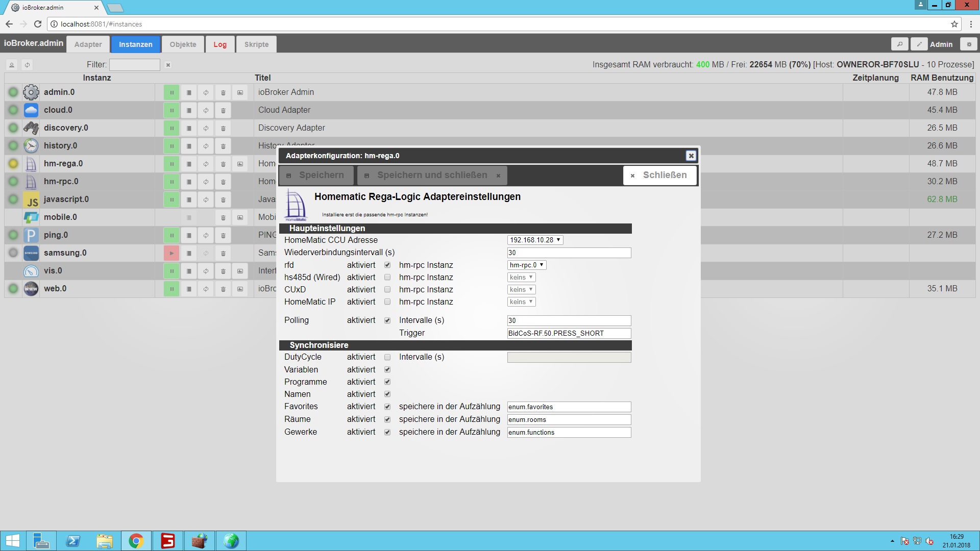Open the rfd hm-rpc Instanz dropdown

pyautogui.click(x=527, y=265)
